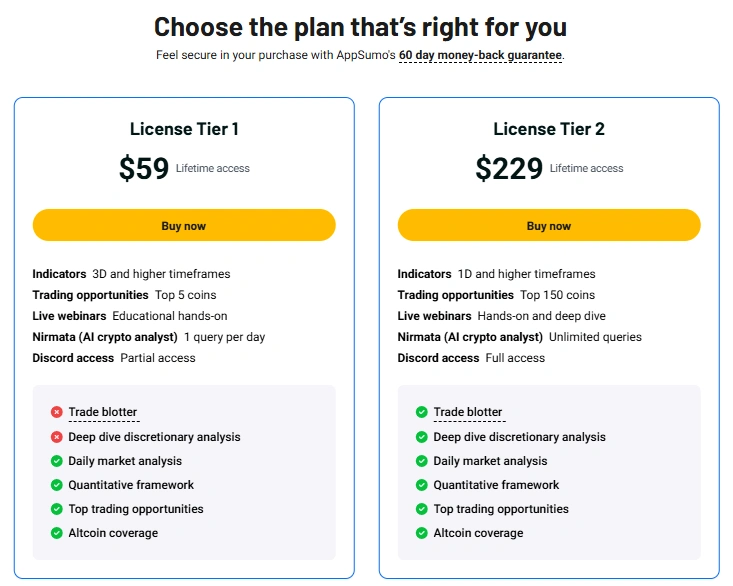Image resolution: width=733 pixels, height=586 pixels.
Task: Click green check beside Tier 2 Trade blotter
Action: (422, 412)
